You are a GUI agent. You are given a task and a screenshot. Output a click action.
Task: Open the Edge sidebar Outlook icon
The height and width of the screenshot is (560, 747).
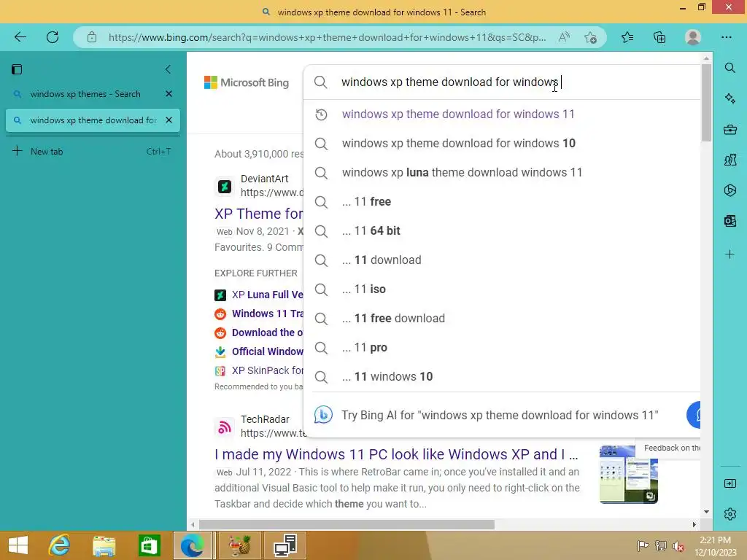pos(729,220)
